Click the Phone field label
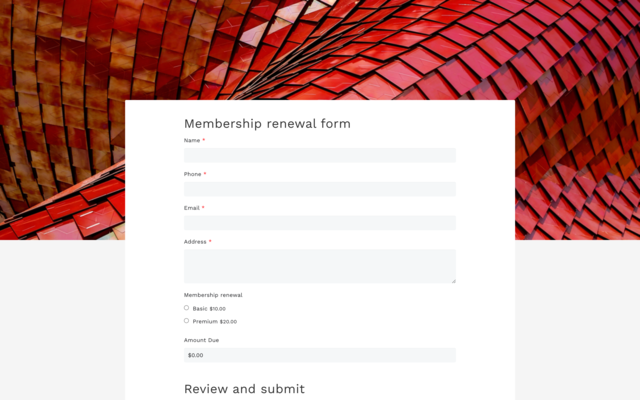The height and width of the screenshot is (400, 640). (193, 174)
